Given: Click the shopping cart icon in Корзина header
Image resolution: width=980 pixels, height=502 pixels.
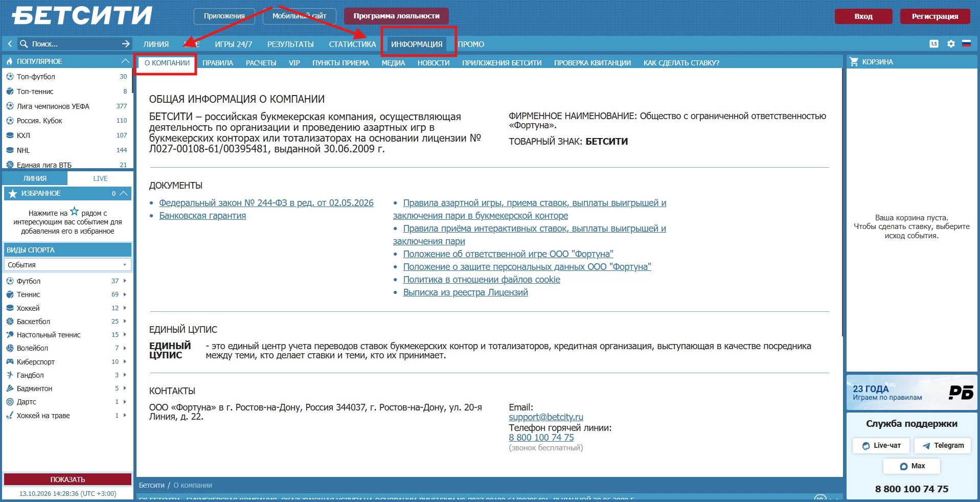Looking at the screenshot, I should click(x=854, y=61).
